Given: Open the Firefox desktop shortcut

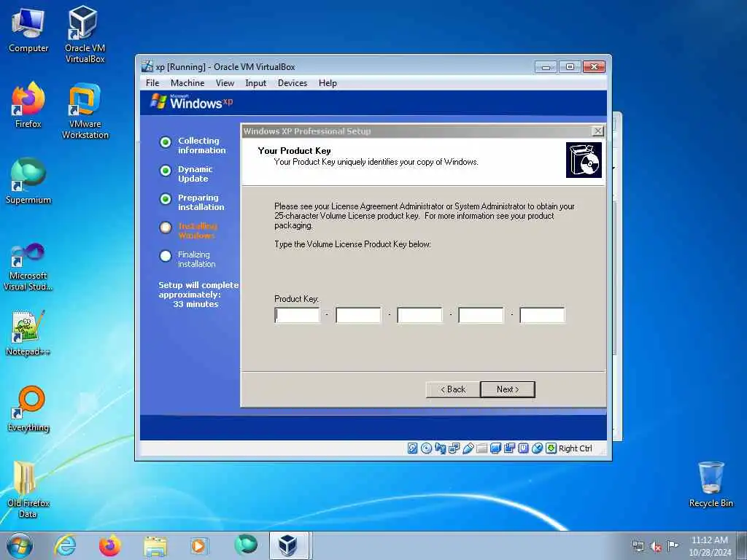Looking at the screenshot, I should (28, 106).
